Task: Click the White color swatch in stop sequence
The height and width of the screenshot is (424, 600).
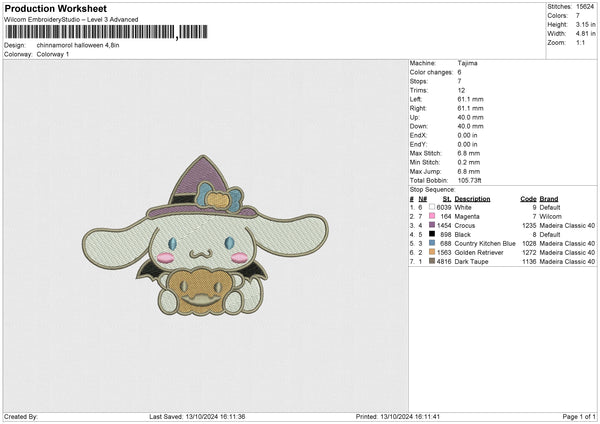Action: (x=434, y=207)
